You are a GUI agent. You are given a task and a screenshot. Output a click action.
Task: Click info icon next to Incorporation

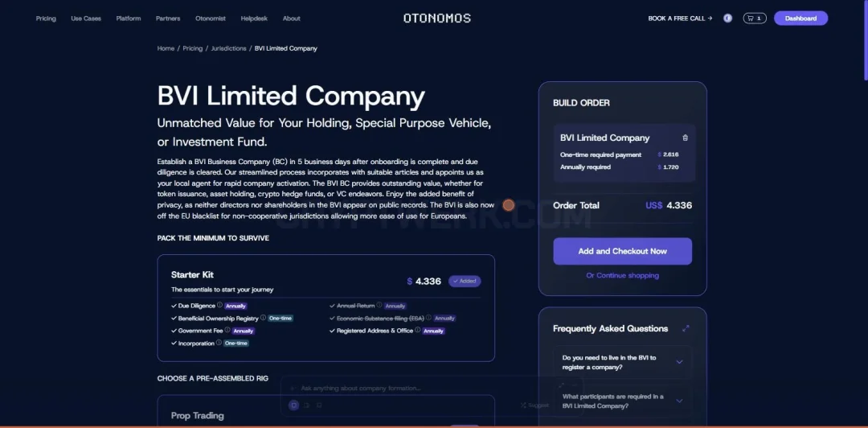tap(219, 343)
